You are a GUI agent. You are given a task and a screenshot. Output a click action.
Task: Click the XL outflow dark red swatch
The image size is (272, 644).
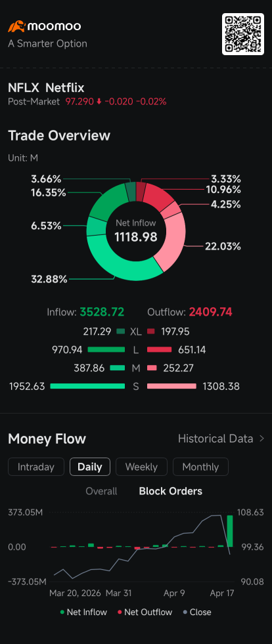(x=151, y=332)
